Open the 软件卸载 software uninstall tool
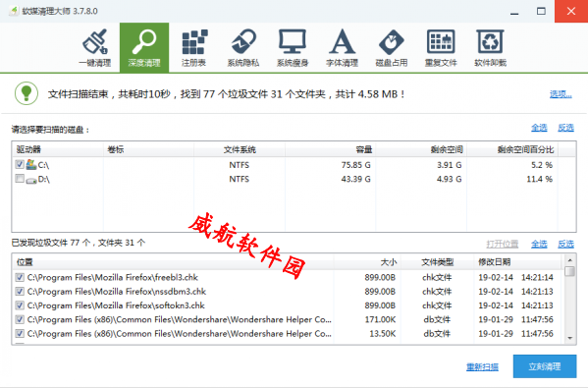The height and width of the screenshot is (388, 588). coord(491,48)
